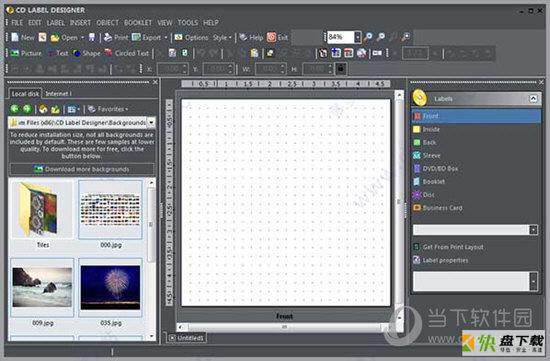The height and width of the screenshot is (361, 550).
Task: Expand the zoom percentage dropdown arrow
Action: tap(357, 37)
